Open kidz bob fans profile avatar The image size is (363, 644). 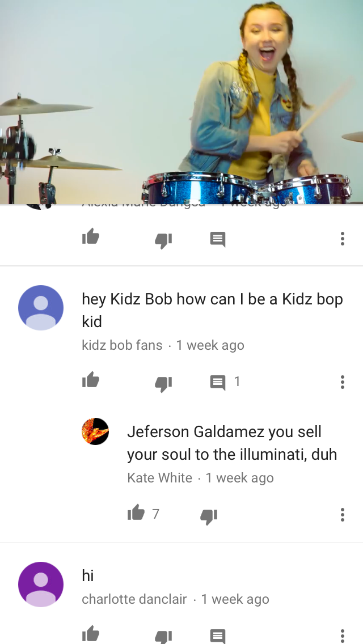[x=41, y=308]
